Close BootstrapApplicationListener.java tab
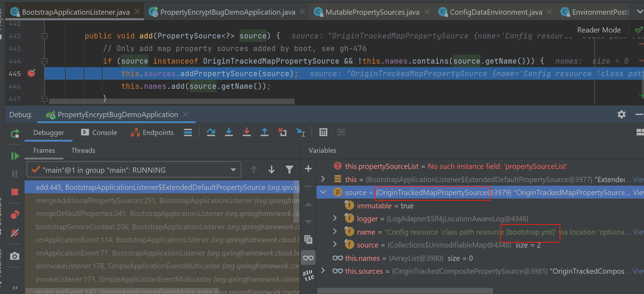The height and width of the screenshot is (294, 644). pos(138,12)
